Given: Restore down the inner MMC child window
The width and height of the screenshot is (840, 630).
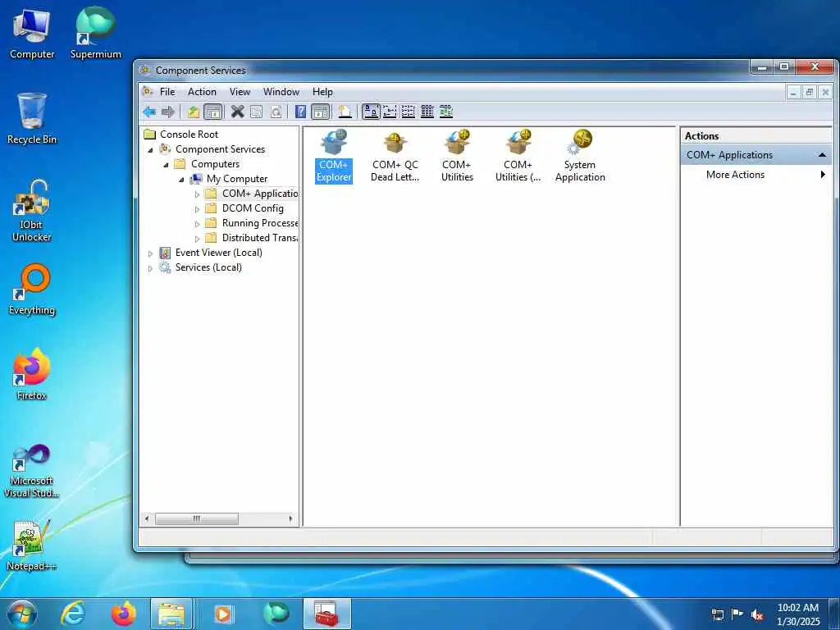Looking at the screenshot, I should pos(810,92).
